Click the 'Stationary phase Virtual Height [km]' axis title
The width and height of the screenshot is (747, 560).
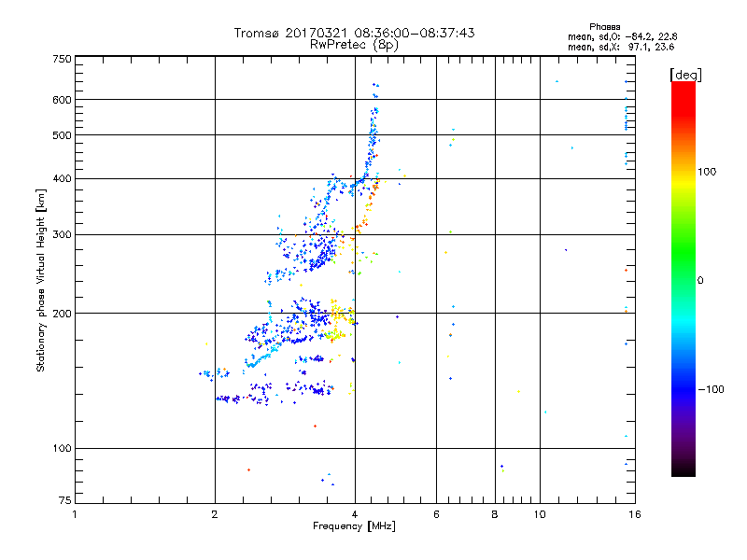coord(41,281)
